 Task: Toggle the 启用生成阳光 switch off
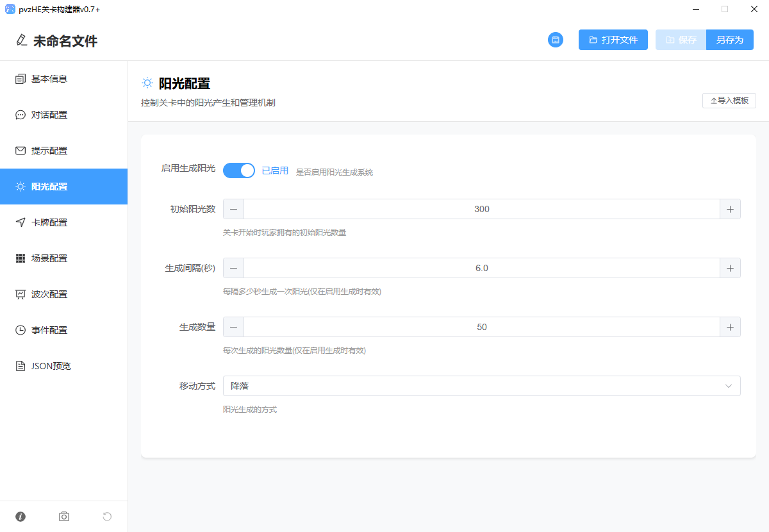(239, 170)
